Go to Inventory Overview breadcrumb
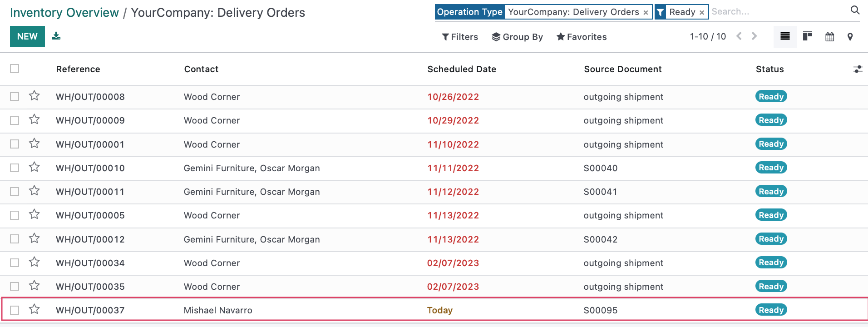Viewport: 868px width, 327px height. pyautogui.click(x=64, y=13)
